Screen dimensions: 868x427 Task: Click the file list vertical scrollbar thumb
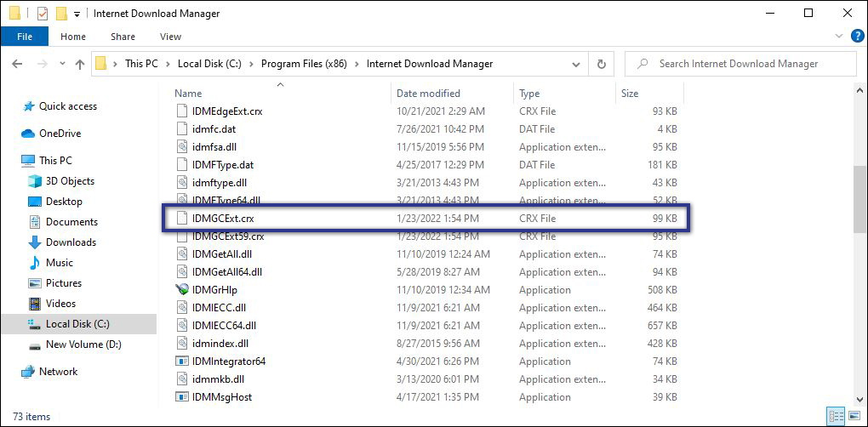(x=859, y=200)
